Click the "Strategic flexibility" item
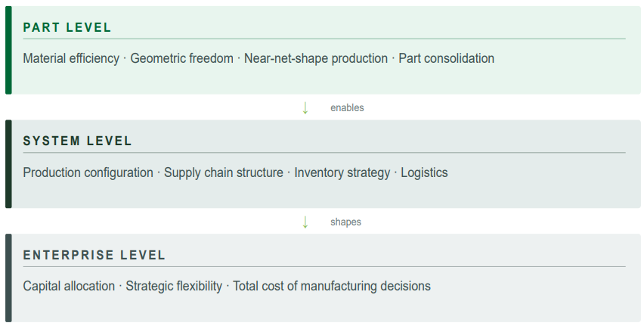Image resolution: width=644 pixels, height=326 pixels. click(x=174, y=286)
